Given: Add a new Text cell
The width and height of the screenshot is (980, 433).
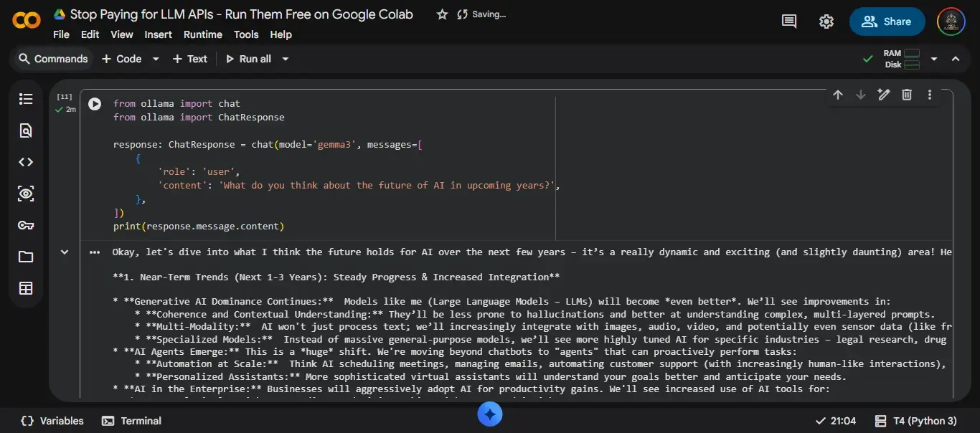Looking at the screenshot, I should pos(190,59).
